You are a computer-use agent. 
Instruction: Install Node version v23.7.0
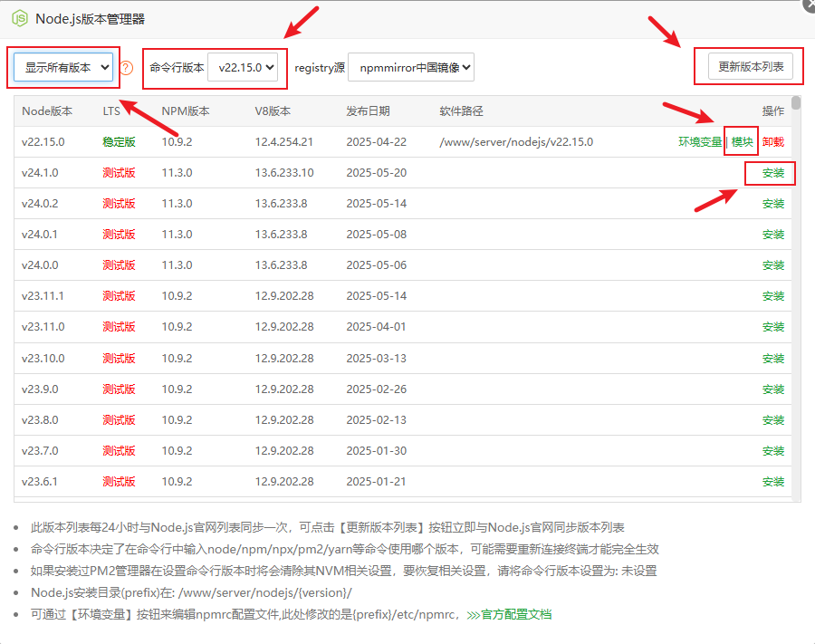tap(773, 451)
